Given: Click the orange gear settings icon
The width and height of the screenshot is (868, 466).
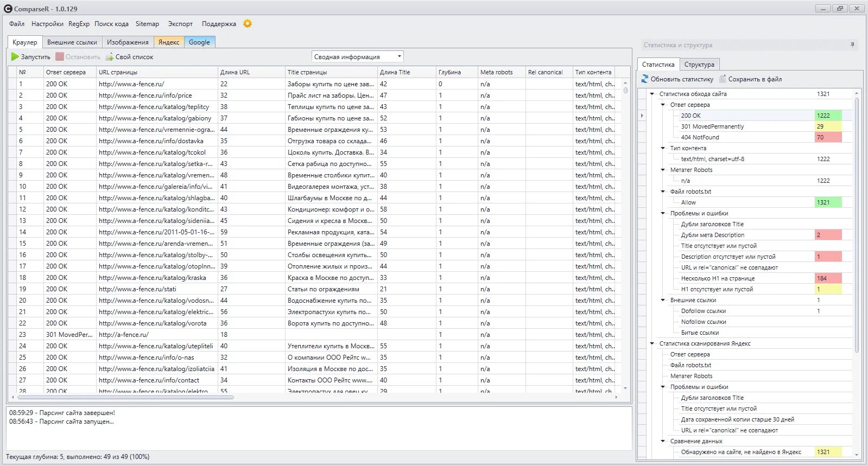Looking at the screenshot, I should (248, 23).
